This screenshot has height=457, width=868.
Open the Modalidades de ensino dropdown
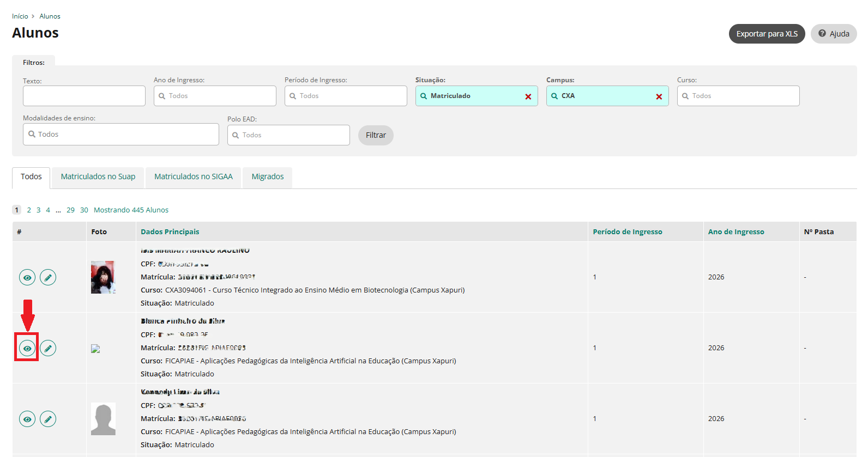(121, 134)
